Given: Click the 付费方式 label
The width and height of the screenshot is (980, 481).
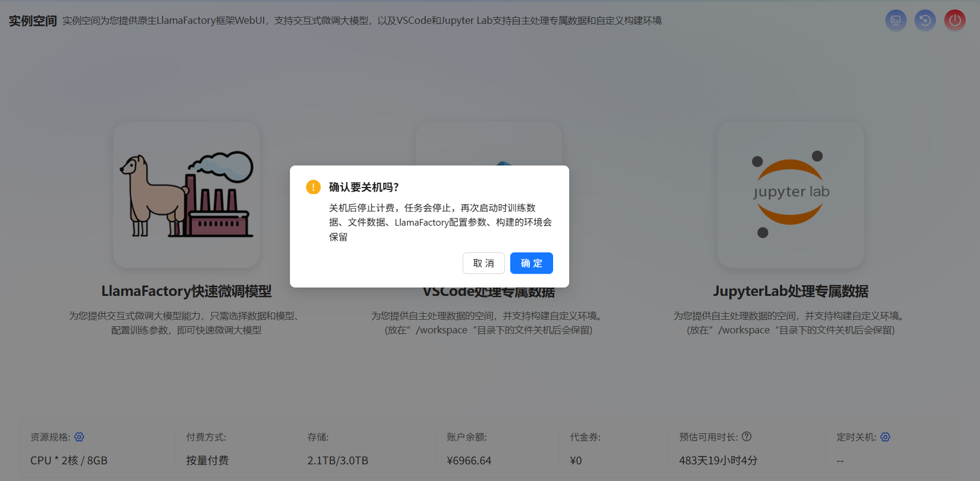Looking at the screenshot, I should pos(206,437).
